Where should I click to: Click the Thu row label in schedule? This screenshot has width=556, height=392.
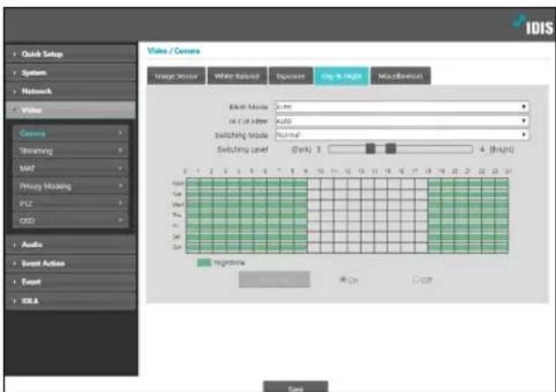tap(177, 215)
